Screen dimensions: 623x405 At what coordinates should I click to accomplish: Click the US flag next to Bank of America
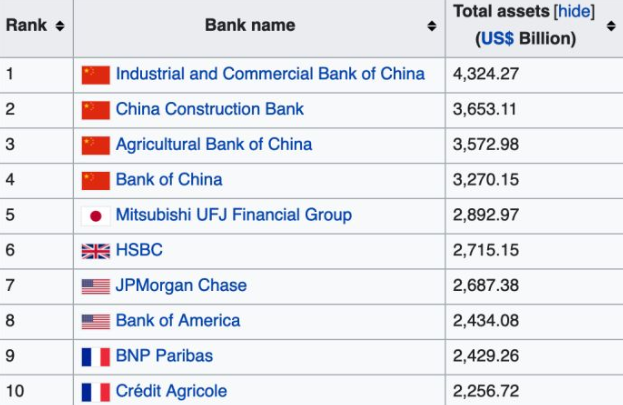coord(95,322)
